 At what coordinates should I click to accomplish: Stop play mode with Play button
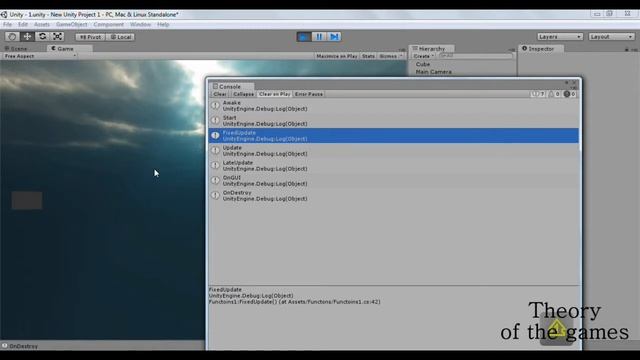304,37
